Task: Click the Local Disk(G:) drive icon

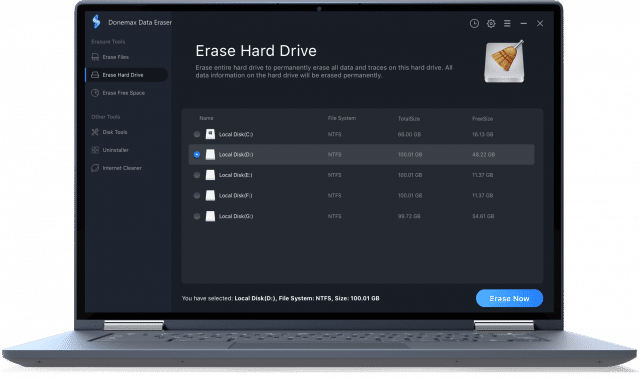Action: pyautogui.click(x=210, y=216)
